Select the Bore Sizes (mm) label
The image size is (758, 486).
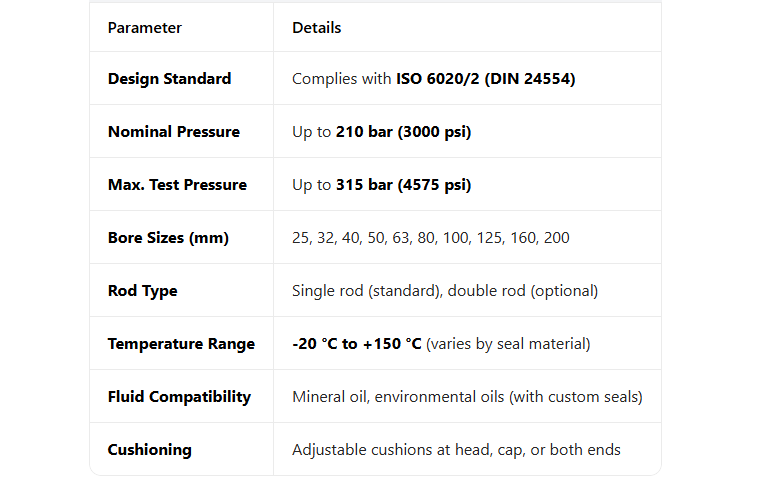click(168, 238)
